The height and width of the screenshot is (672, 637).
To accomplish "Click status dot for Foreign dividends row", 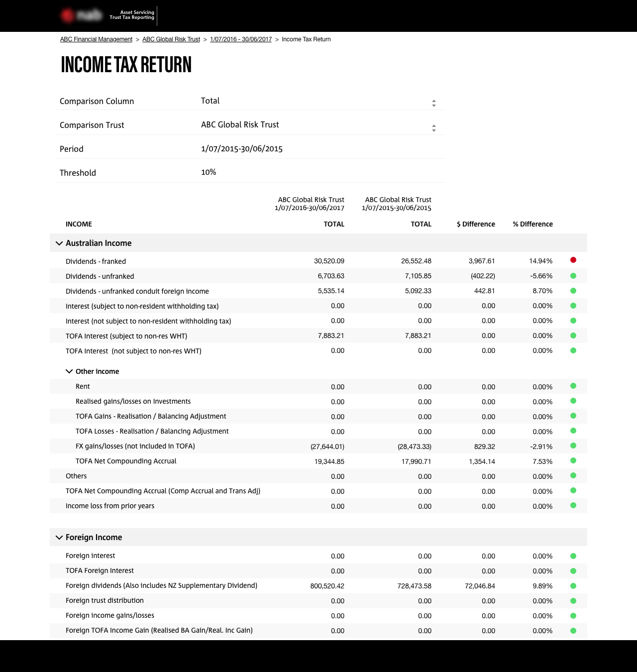I will pyautogui.click(x=573, y=586).
